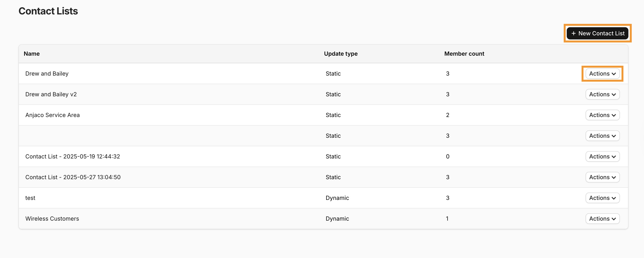Click the test list name
Viewport: 644px width, 258px height.
pyautogui.click(x=30, y=198)
